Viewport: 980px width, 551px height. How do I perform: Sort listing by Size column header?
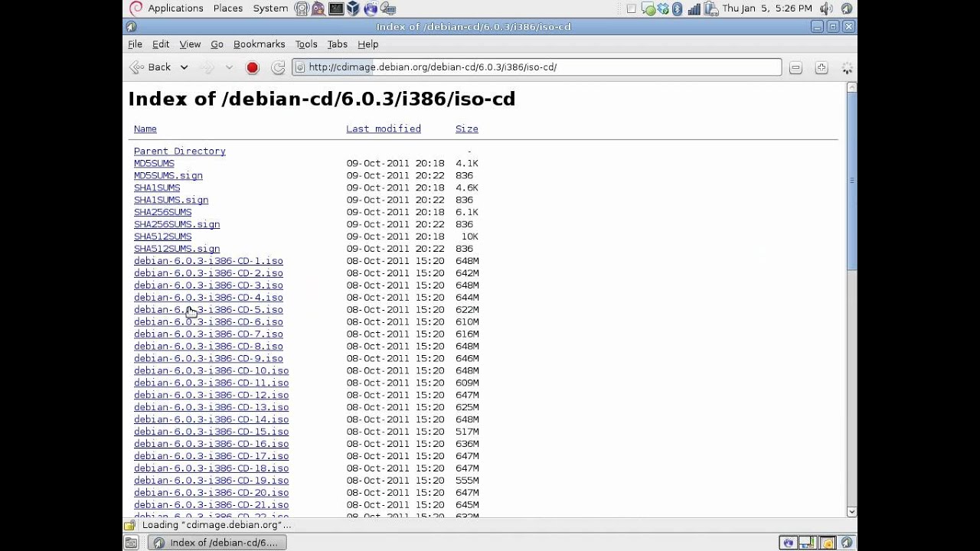click(x=467, y=129)
